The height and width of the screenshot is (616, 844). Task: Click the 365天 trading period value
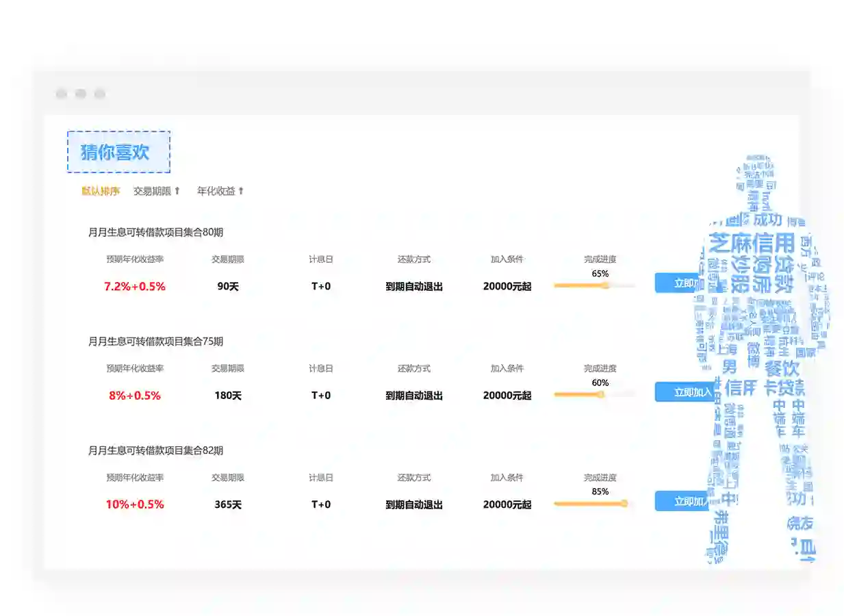pos(228,504)
